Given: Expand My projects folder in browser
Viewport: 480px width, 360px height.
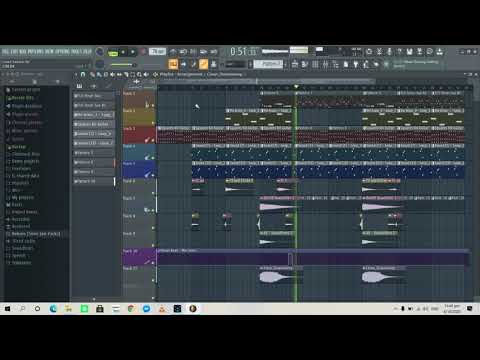Looking at the screenshot, I should (20, 198).
